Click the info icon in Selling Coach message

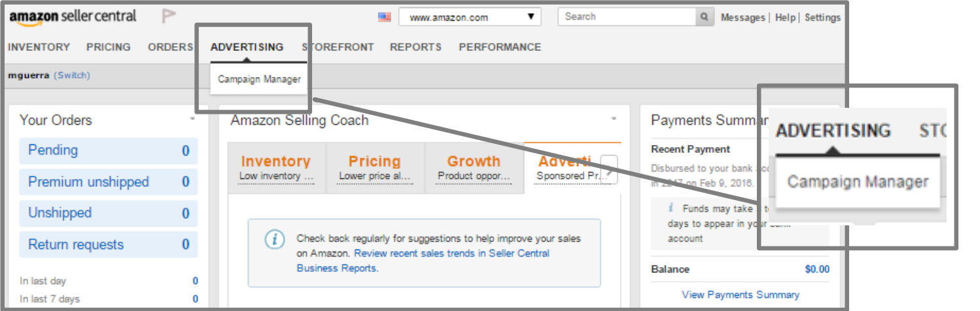coord(275,239)
